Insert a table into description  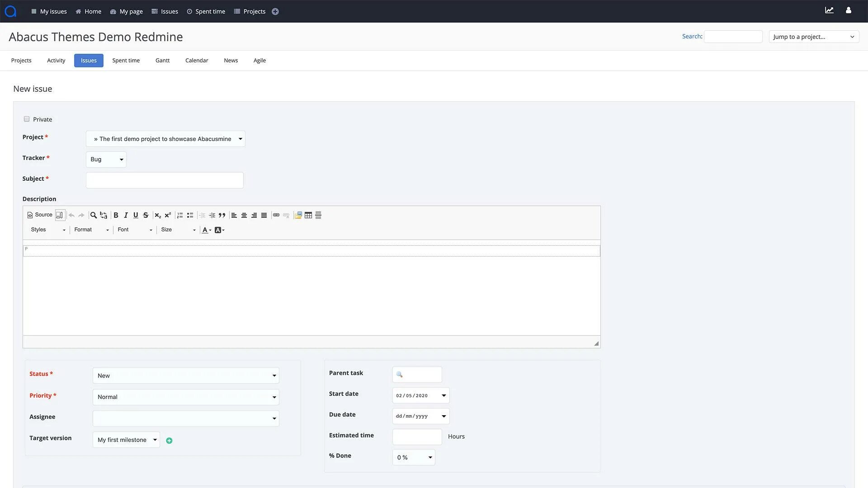coord(308,215)
